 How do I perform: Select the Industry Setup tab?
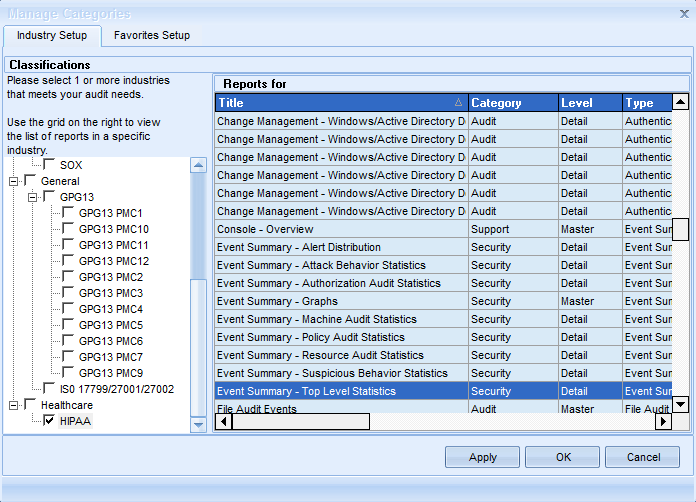[52, 36]
